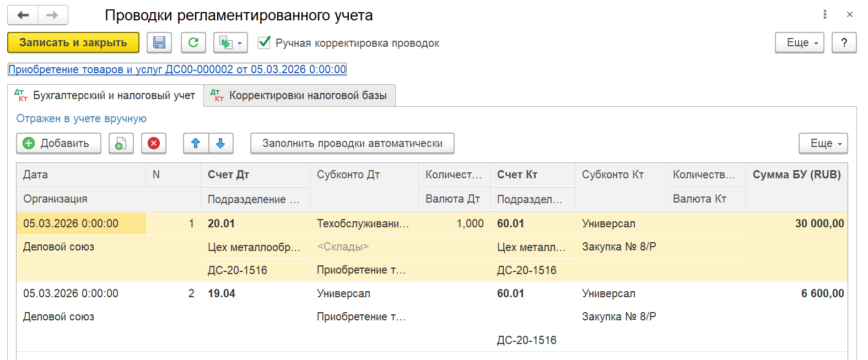Select date cell of row 1

click(x=81, y=223)
